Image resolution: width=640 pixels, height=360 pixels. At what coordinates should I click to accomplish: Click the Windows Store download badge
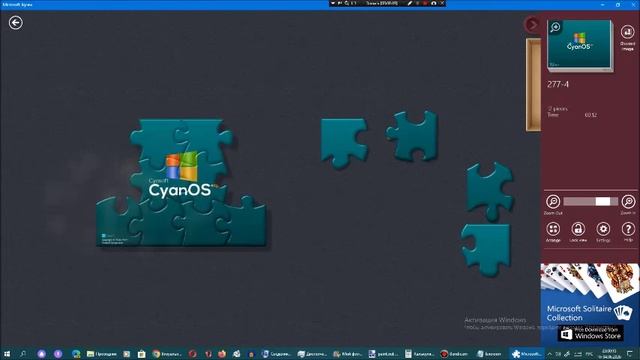[x=591, y=334]
